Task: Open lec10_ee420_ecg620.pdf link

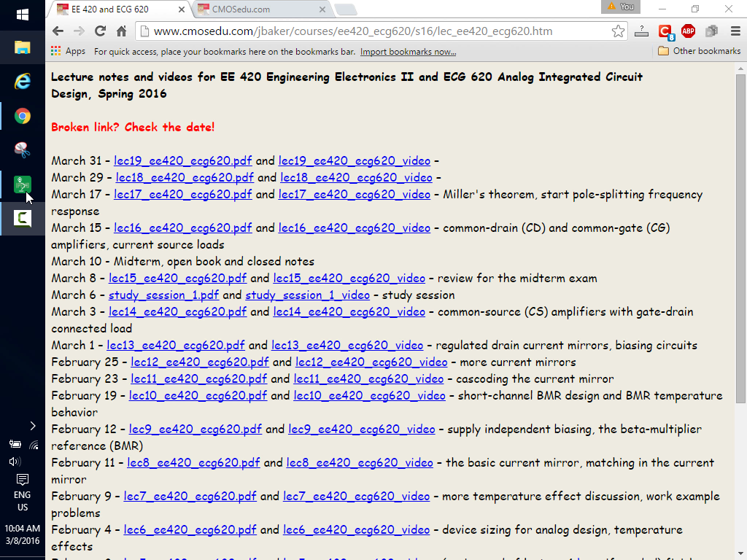Action: point(198,396)
